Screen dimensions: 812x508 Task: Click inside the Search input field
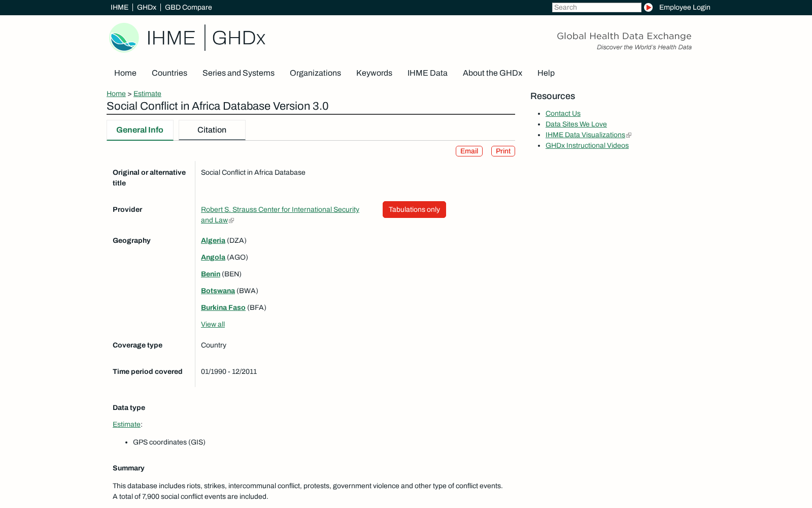[597, 7]
